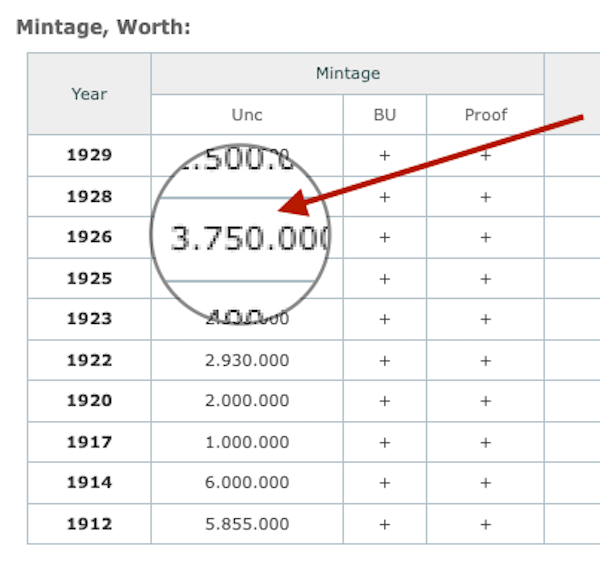Click the 1912 year row label

[89, 524]
